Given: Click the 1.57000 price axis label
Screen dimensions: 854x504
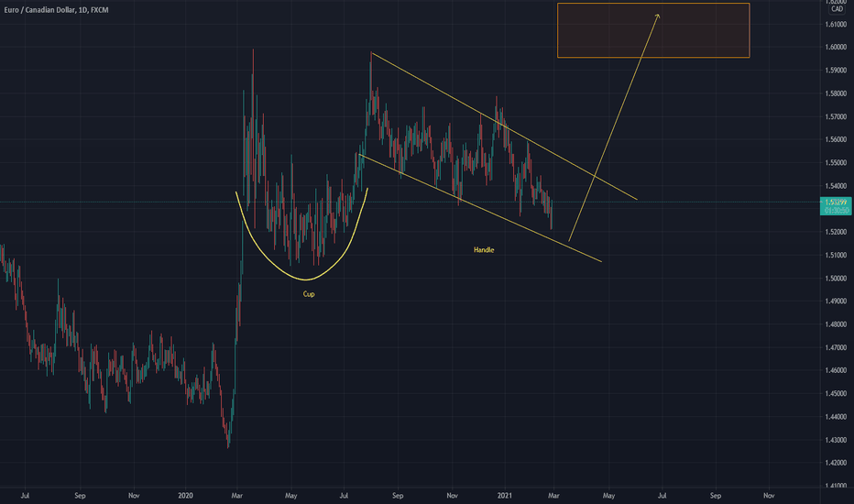Looking at the screenshot, I should click(836, 116).
